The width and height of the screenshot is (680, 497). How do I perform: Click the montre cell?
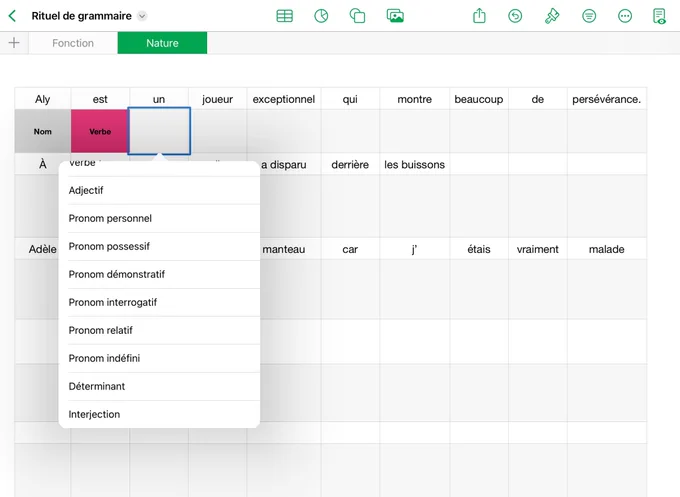pos(415,99)
